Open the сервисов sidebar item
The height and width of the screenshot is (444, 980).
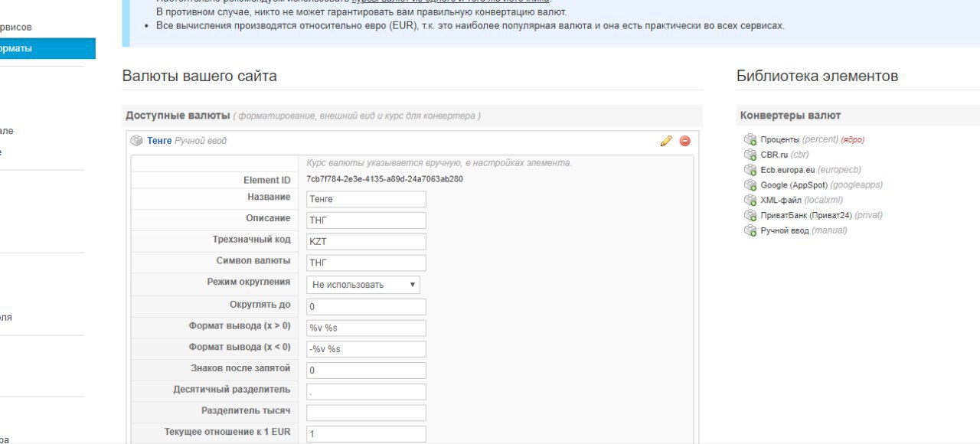pos(16,28)
